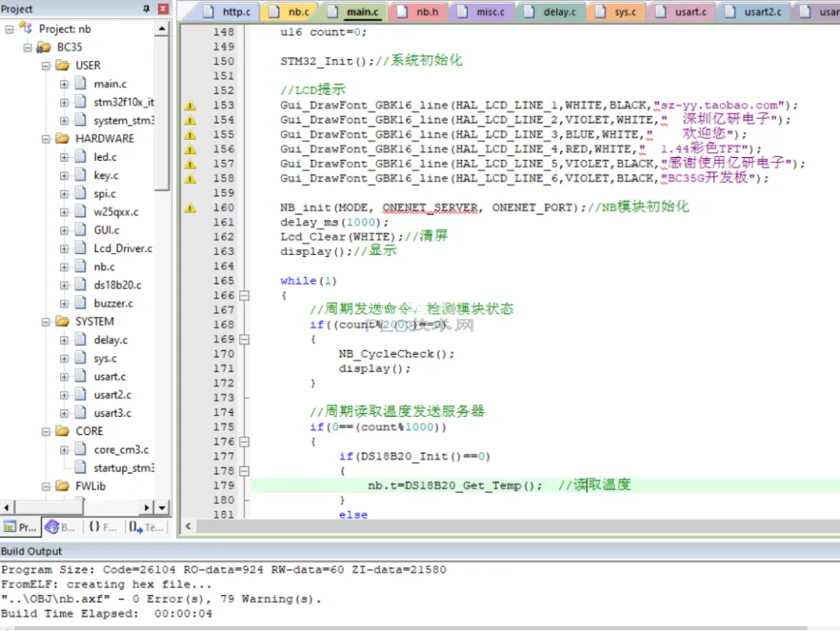Select startup_stm3 file in CORE group

tap(124, 468)
